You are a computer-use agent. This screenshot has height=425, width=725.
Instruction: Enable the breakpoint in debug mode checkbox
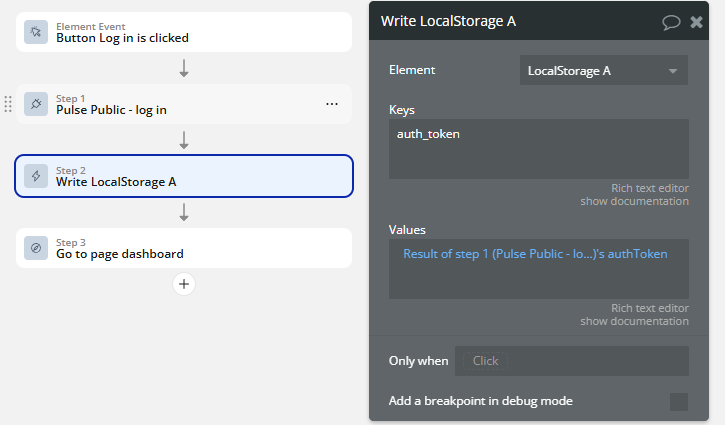pos(679,402)
